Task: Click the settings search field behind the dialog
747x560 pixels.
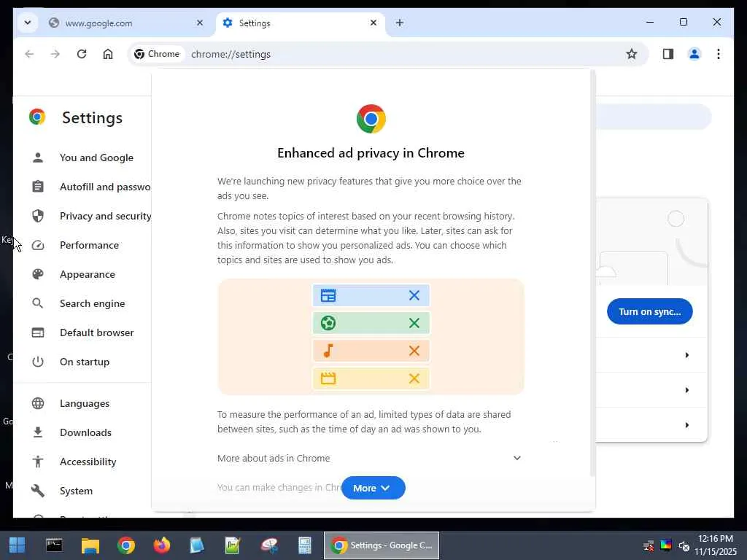Action: 654,117
